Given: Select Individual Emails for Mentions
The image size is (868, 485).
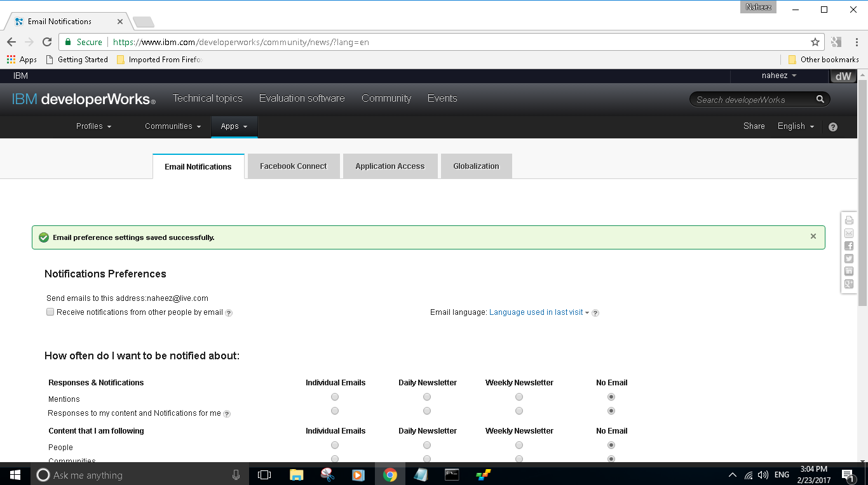Looking at the screenshot, I should [x=335, y=397].
